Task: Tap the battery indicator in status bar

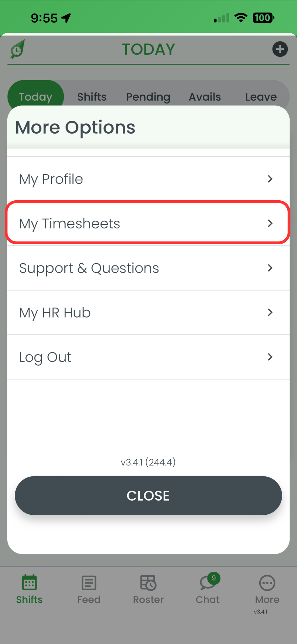Action: click(263, 18)
